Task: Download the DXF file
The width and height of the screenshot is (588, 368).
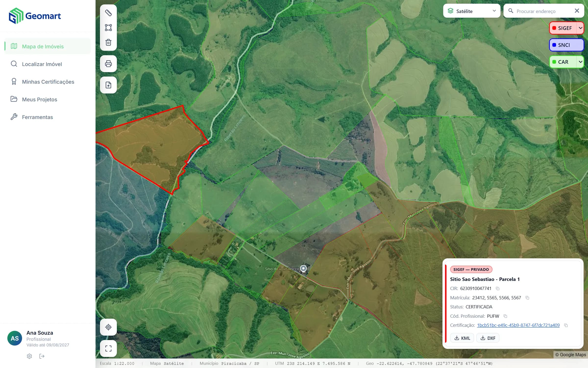Action: (488, 338)
